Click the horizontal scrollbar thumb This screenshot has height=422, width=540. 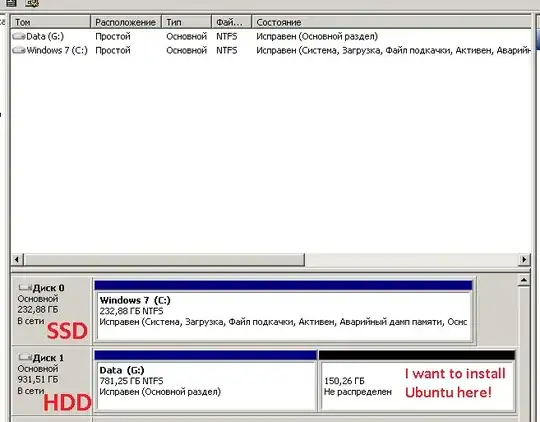(164, 260)
